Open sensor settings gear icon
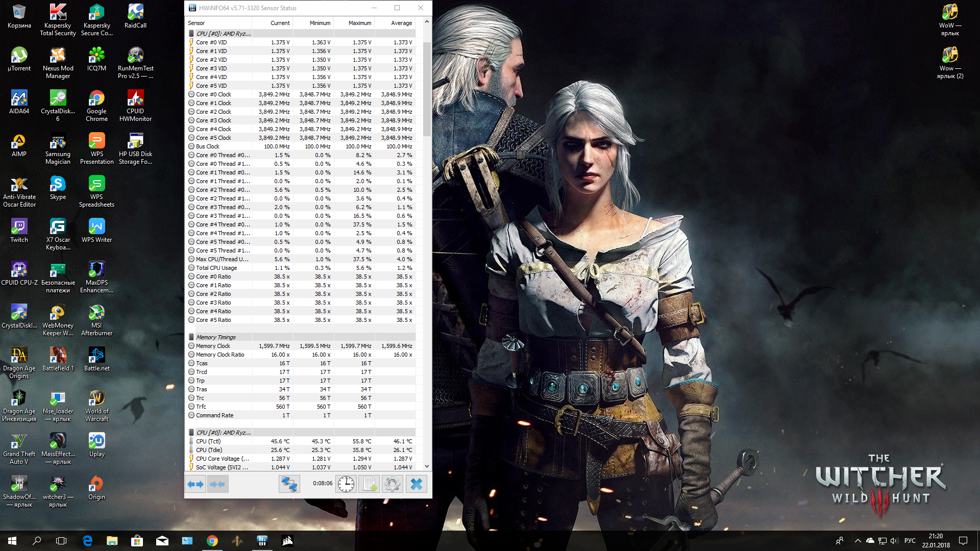980x551 pixels. 393,484
